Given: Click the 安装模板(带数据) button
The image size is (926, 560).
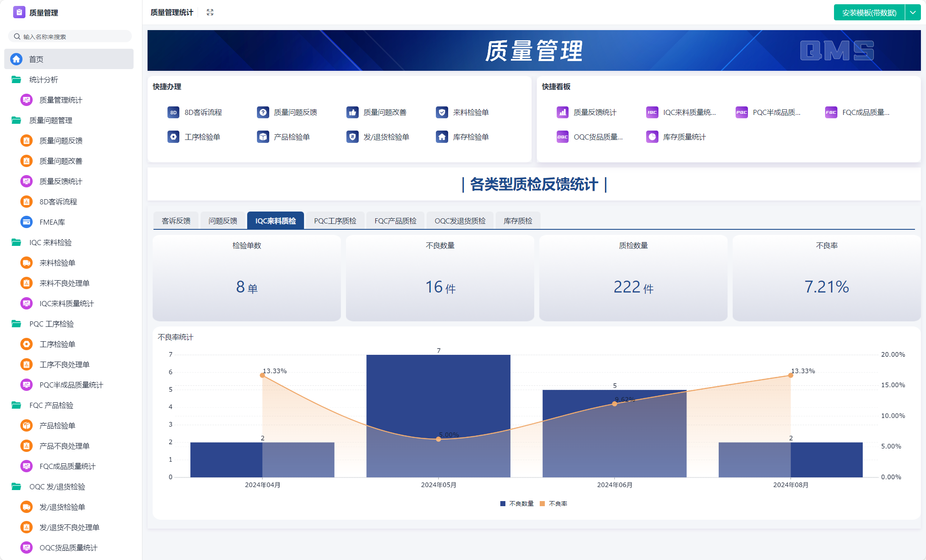Looking at the screenshot, I should point(869,13).
